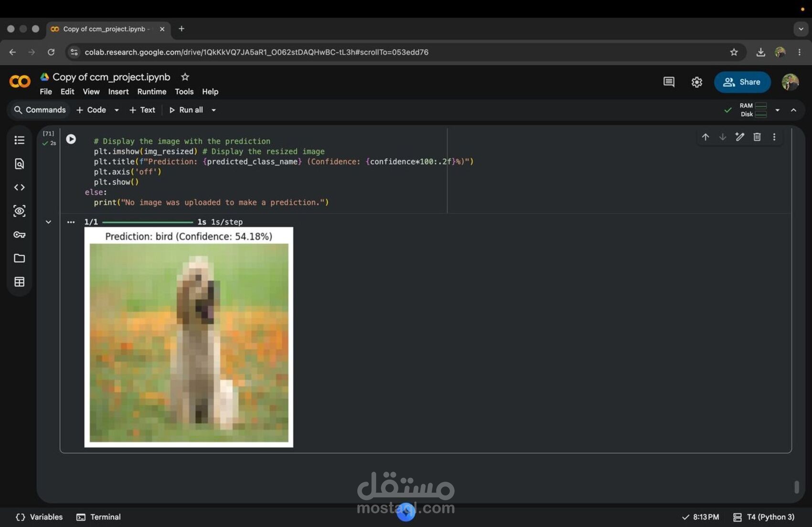
Task: Open Chrome profile avatar in toolbar
Action: coord(780,52)
